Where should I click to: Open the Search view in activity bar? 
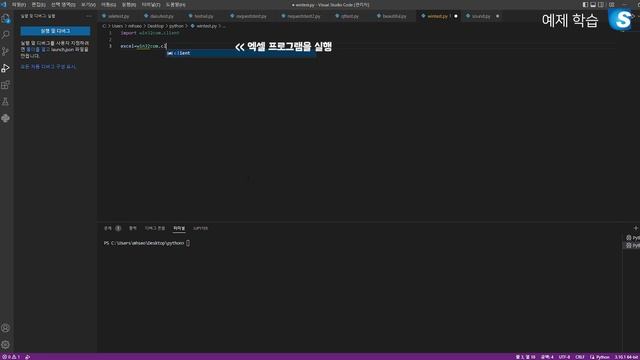pos(6,35)
